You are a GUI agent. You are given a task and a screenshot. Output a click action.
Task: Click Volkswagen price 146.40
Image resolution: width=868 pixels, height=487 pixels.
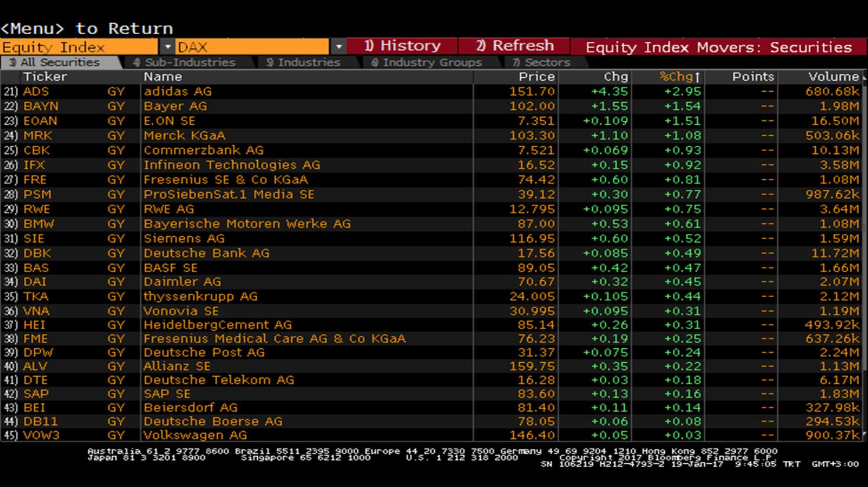[x=532, y=435]
